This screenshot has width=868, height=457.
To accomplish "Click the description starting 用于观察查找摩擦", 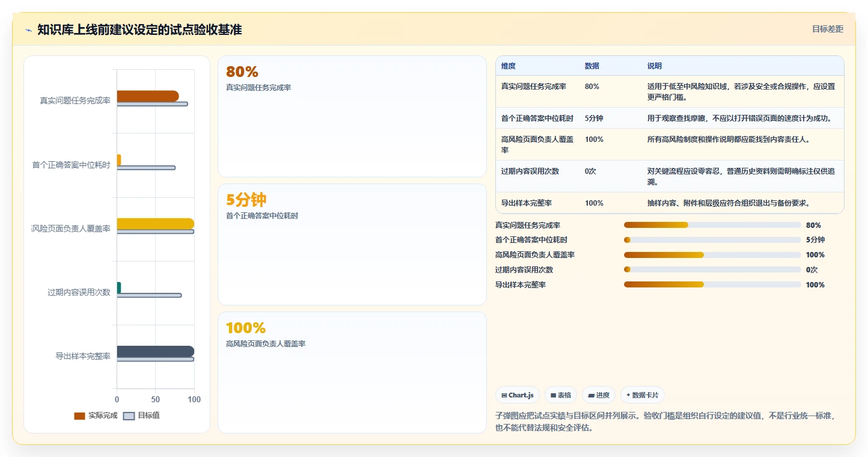I will pos(740,118).
